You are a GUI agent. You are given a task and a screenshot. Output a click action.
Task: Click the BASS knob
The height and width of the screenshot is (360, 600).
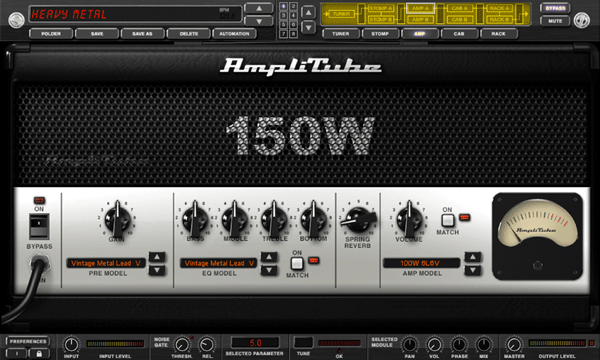pos(195,220)
